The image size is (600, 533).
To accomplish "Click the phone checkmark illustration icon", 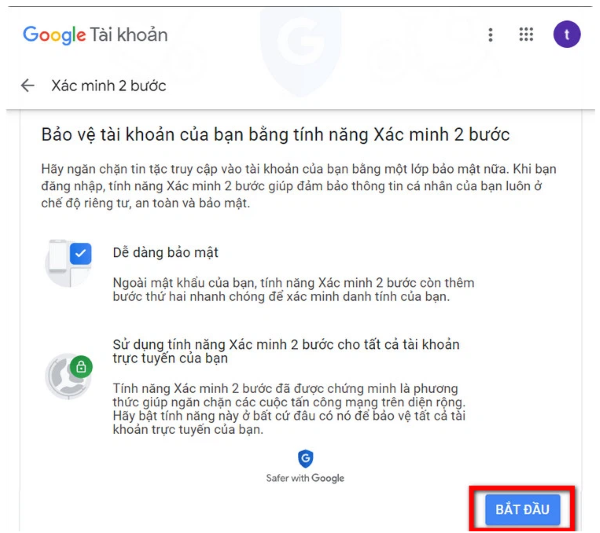I will pos(69,263).
